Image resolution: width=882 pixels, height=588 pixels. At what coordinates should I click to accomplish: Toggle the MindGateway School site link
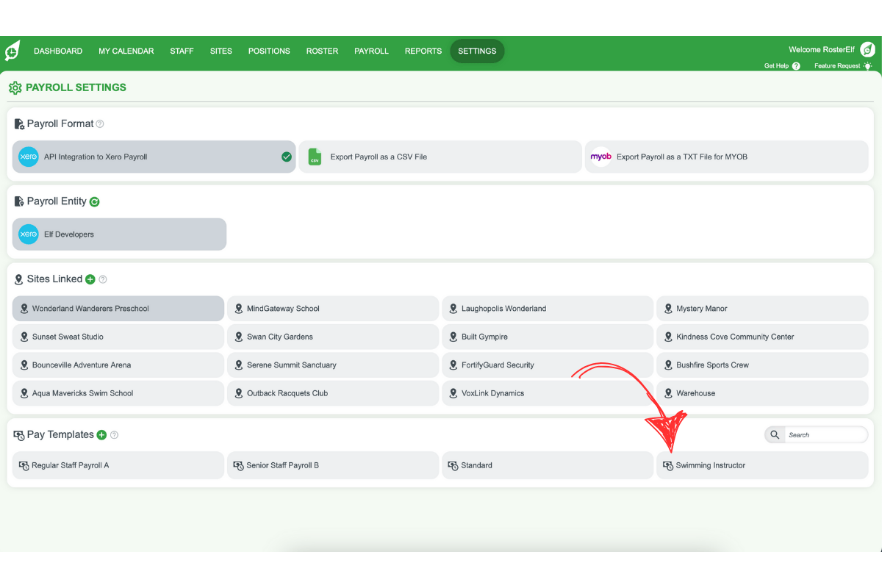click(x=332, y=308)
